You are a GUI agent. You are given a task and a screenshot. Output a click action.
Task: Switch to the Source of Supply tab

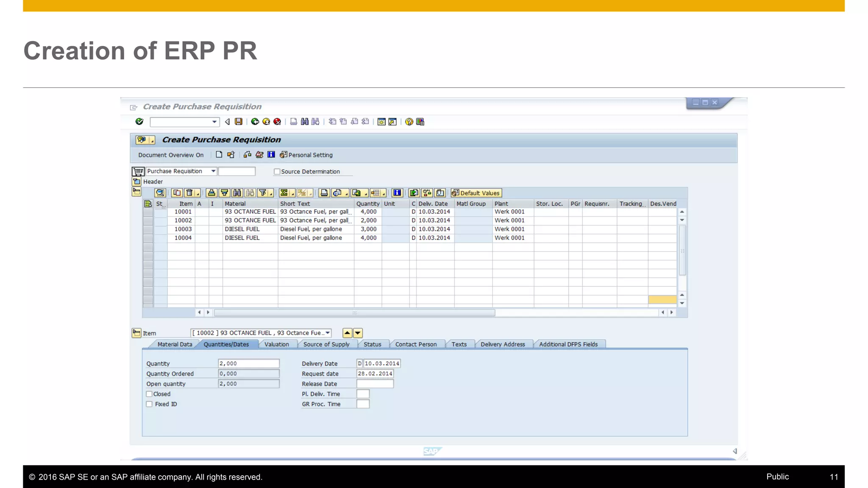point(326,344)
